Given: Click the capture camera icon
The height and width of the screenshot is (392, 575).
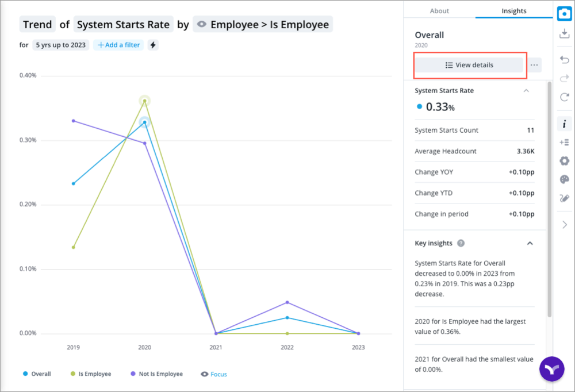Looking at the screenshot, I should (564, 13).
